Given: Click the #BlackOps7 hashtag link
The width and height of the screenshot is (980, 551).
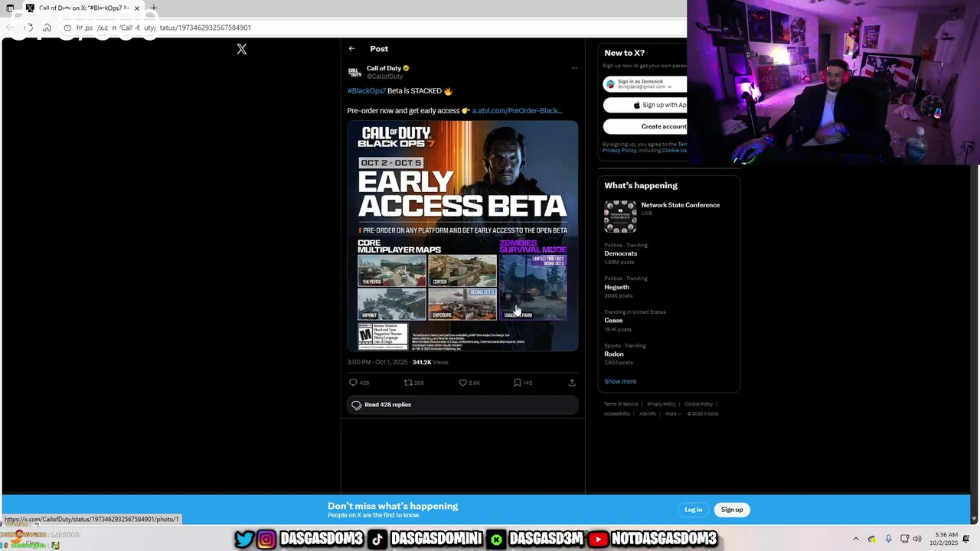Looking at the screenshot, I should (366, 91).
